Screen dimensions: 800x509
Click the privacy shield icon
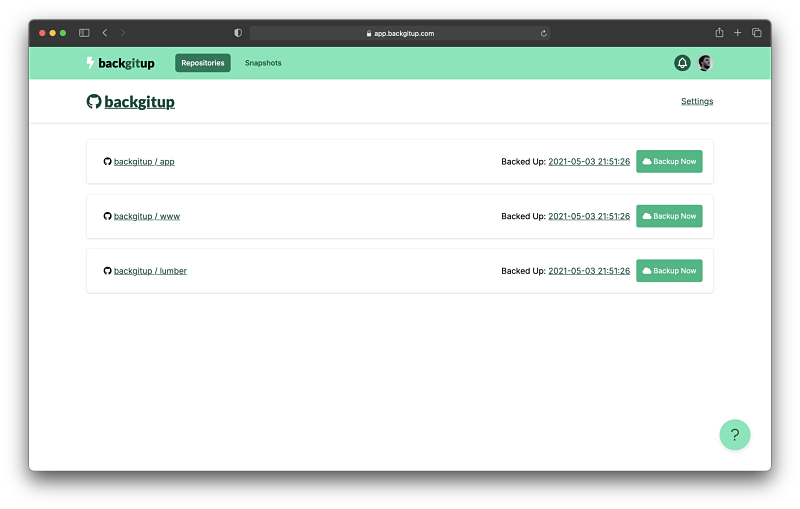238,33
